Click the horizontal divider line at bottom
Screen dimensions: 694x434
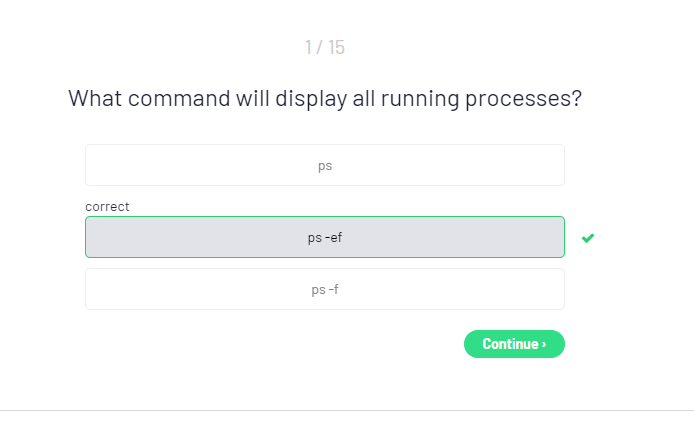pos(347,410)
